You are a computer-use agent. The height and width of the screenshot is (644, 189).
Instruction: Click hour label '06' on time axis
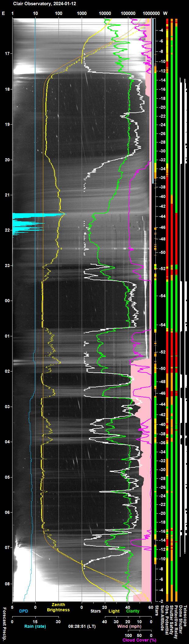click(x=7, y=512)
